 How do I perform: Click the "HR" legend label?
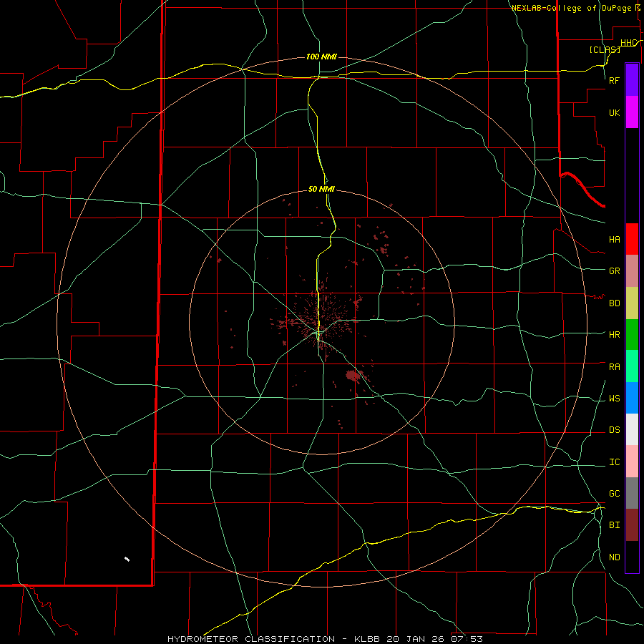614,335
